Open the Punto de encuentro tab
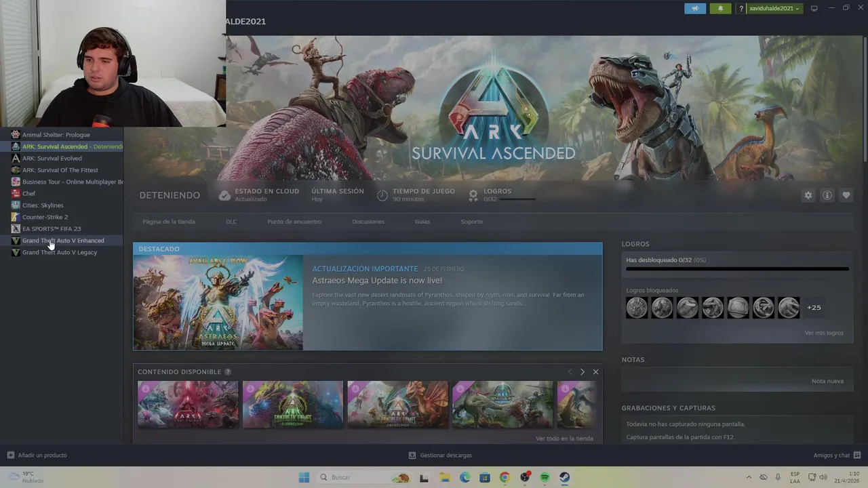The width and height of the screenshot is (868, 488). 294,222
